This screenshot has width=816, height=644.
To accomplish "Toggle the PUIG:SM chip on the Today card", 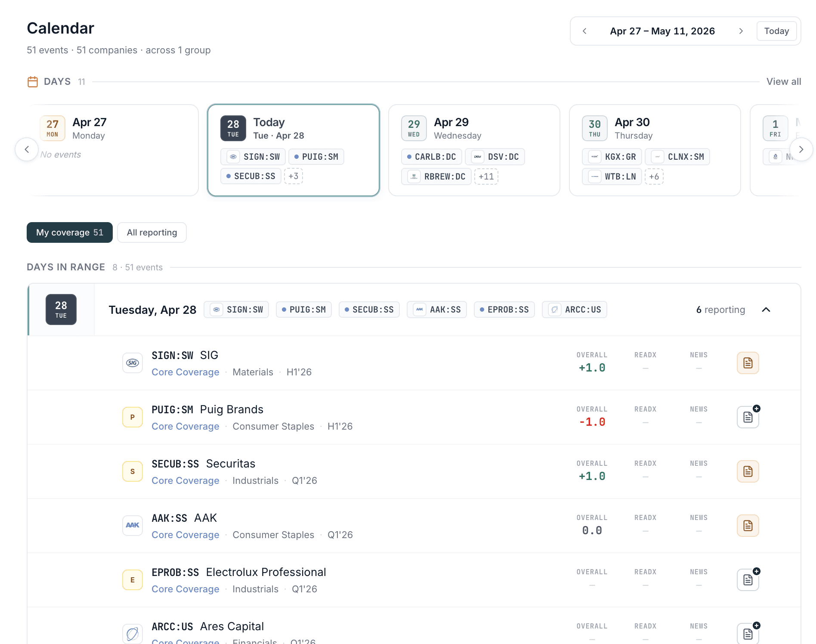I will (x=316, y=157).
